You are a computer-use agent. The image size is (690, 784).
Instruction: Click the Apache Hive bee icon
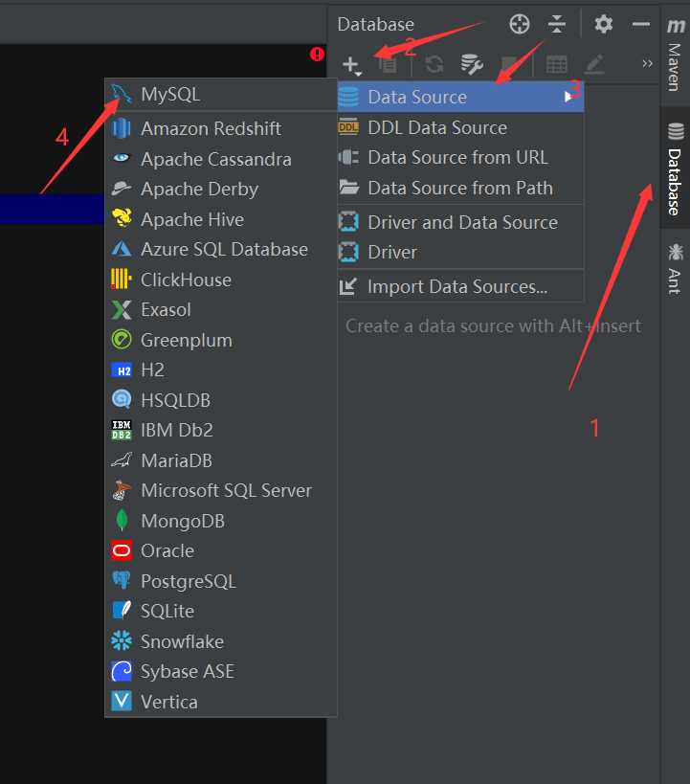pos(122,218)
